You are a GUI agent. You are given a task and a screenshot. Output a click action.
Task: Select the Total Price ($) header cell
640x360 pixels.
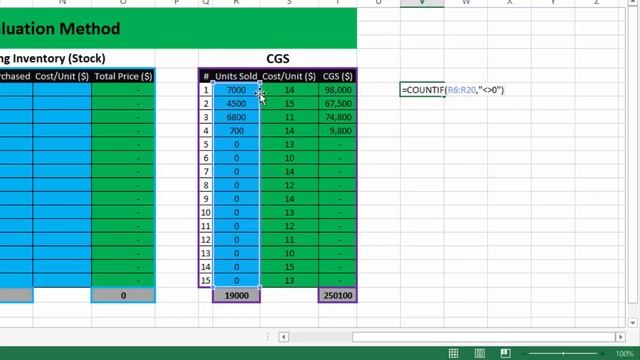123,76
